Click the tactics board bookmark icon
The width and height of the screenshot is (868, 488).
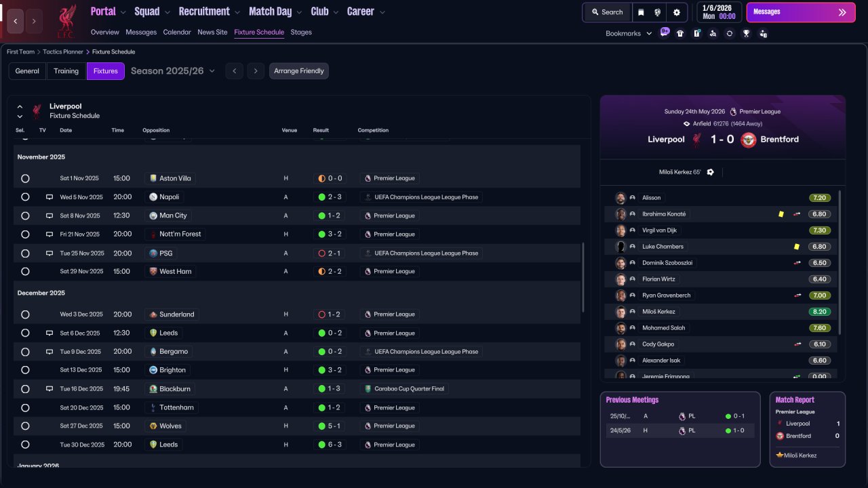point(696,33)
